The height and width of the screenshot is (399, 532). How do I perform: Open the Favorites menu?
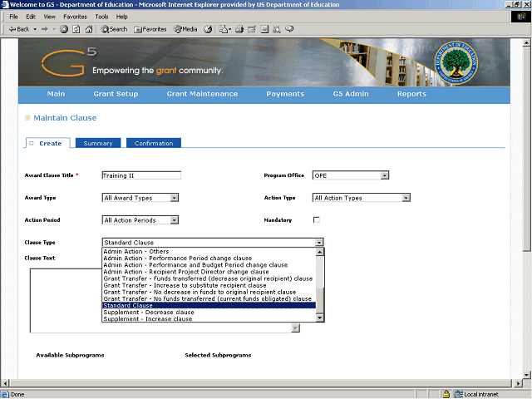point(75,17)
